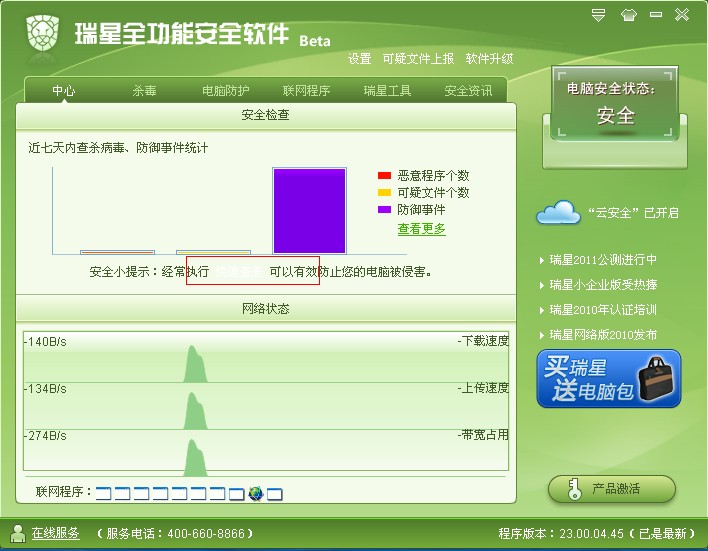Open the 在线服务 link
The image size is (708, 551).
pos(56,533)
